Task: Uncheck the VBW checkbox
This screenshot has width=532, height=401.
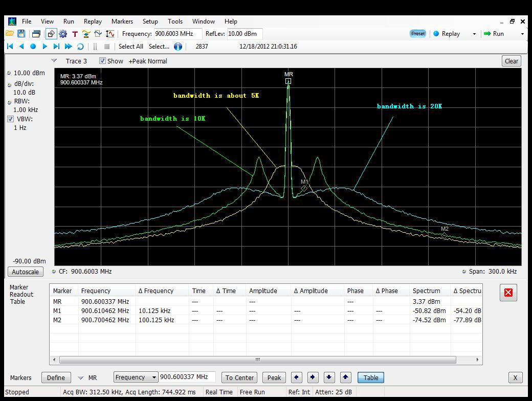Action: click(x=10, y=119)
